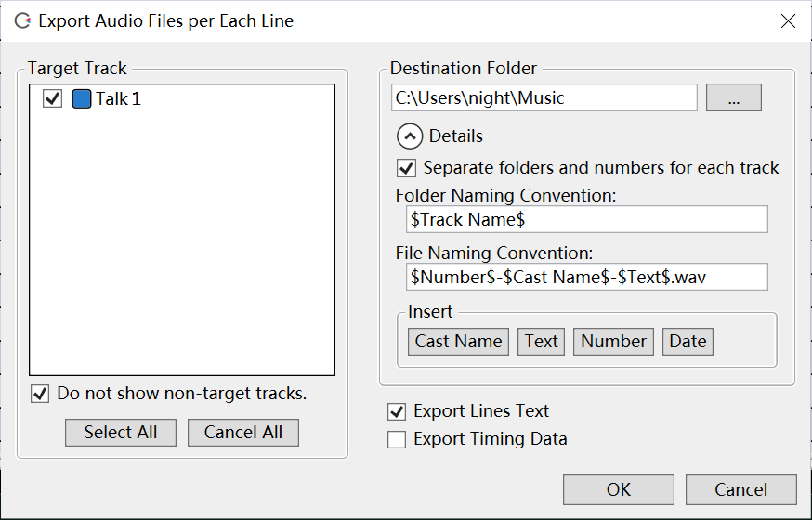
Task: Confirm export with the OK button
Action: click(618, 489)
